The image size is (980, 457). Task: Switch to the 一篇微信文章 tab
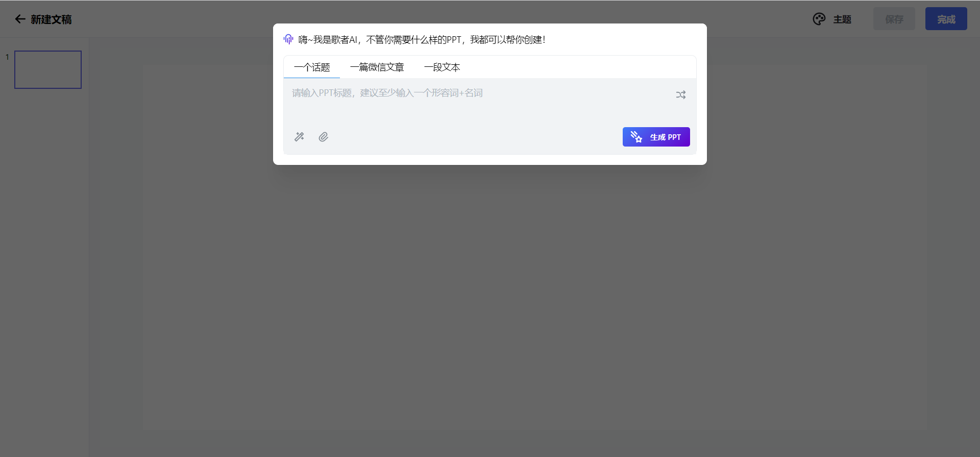tap(377, 67)
